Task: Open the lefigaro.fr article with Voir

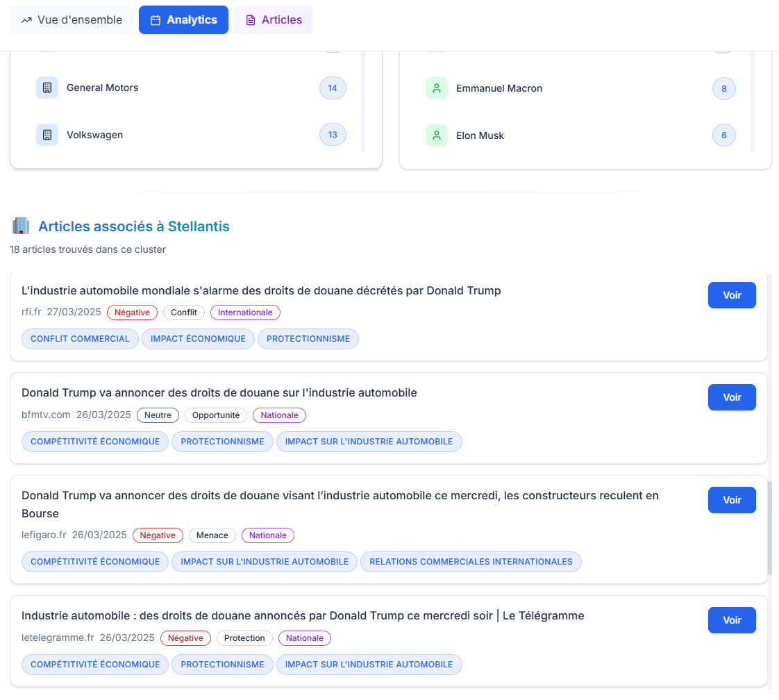Action: click(x=732, y=500)
